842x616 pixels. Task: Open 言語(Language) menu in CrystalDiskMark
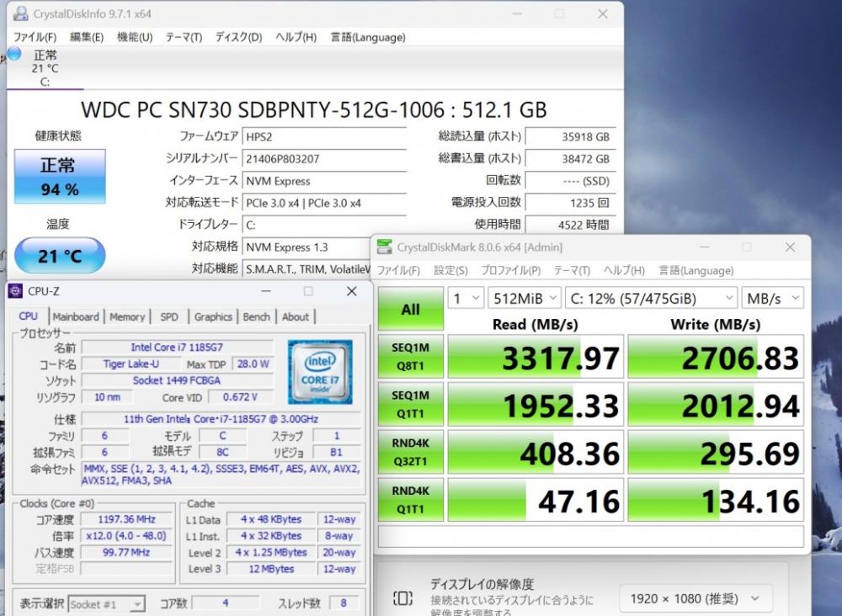[696, 270]
